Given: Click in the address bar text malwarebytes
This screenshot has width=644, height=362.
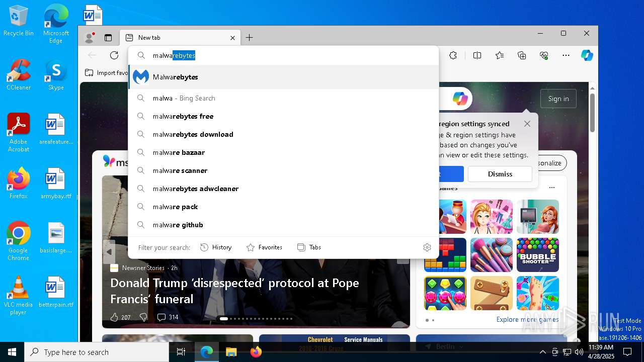Looking at the screenshot, I should coord(174,55).
